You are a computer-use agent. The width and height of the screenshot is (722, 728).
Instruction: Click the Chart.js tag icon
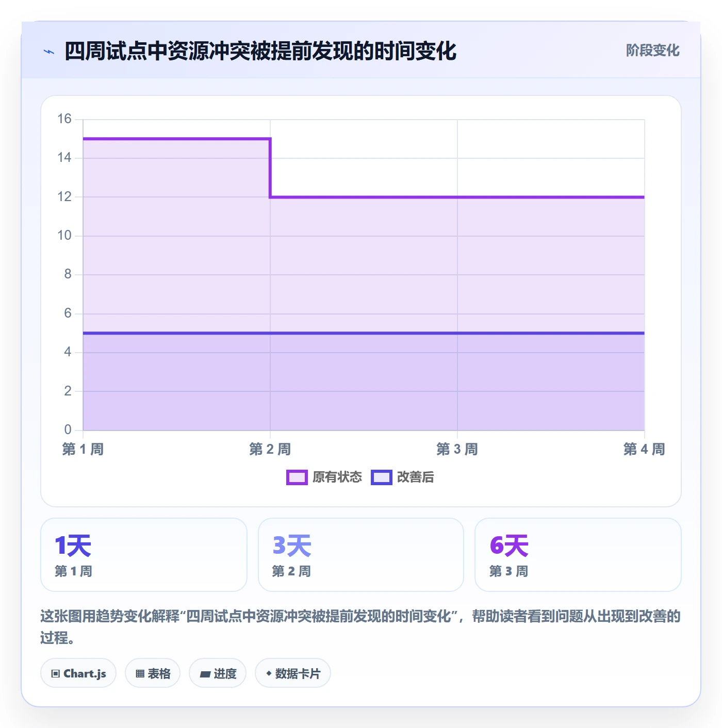pos(56,673)
